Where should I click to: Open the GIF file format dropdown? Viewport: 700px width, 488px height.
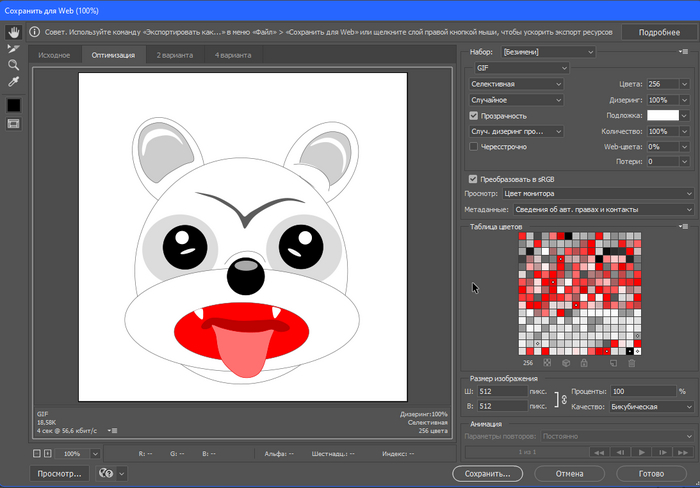tap(521, 68)
